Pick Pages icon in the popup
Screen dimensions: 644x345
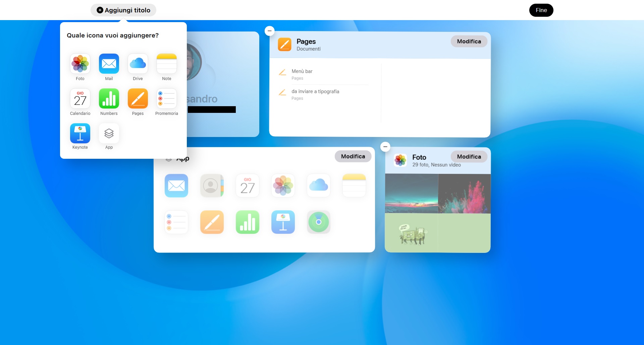pos(138,98)
